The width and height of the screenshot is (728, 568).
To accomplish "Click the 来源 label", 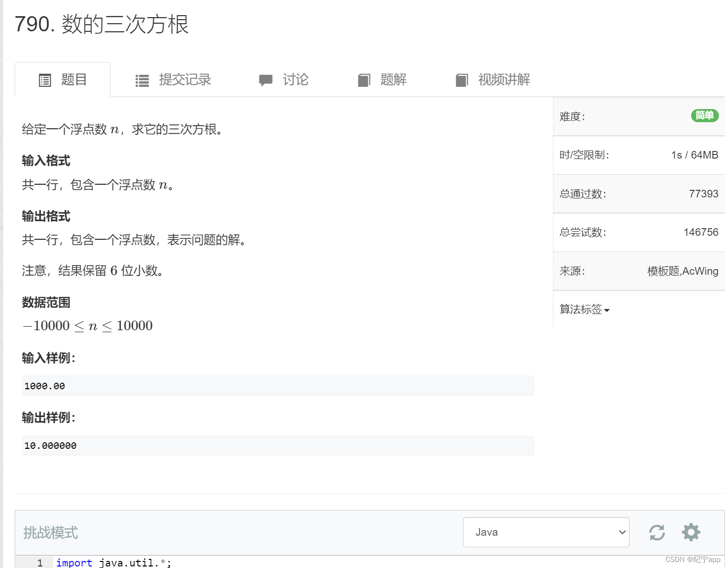I will point(572,271).
